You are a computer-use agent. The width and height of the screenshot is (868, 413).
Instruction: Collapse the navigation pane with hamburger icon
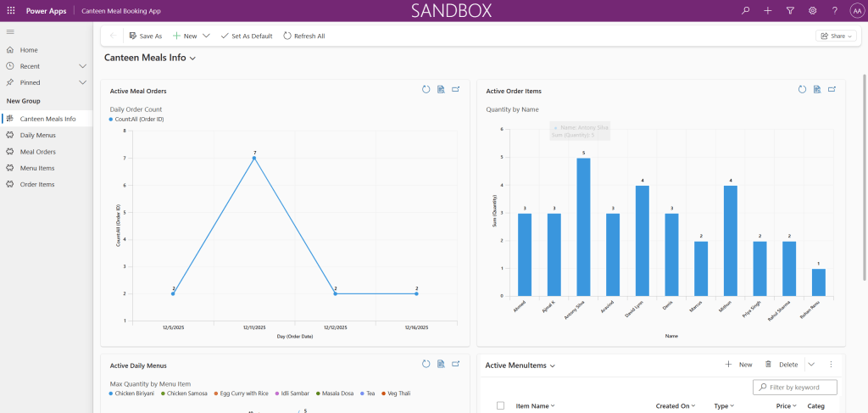(10, 31)
